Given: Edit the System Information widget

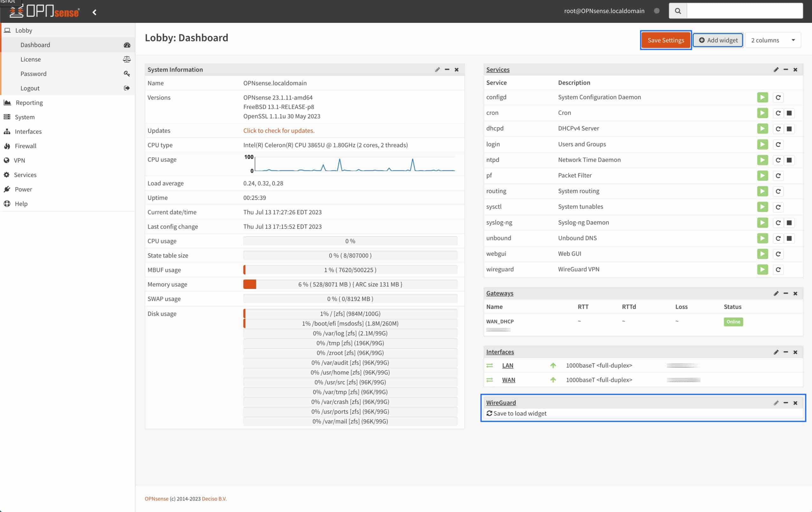Looking at the screenshot, I should 437,69.
